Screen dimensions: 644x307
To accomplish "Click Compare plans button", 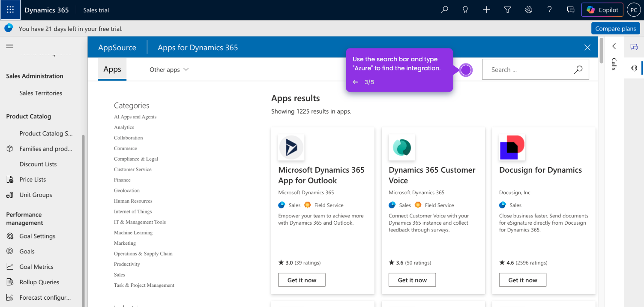I will click(615, 28).
